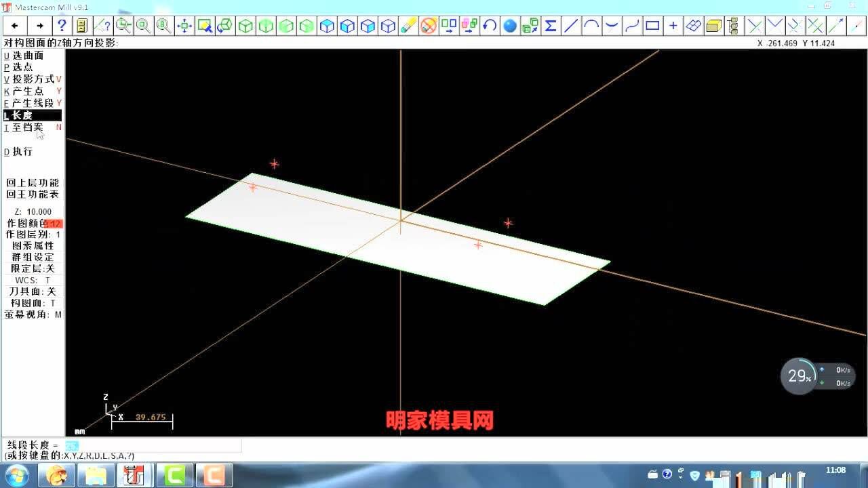This screenshot has height=488, width=868.
Task: Select the Arc creation tool
Action: (x=591, y=25)
